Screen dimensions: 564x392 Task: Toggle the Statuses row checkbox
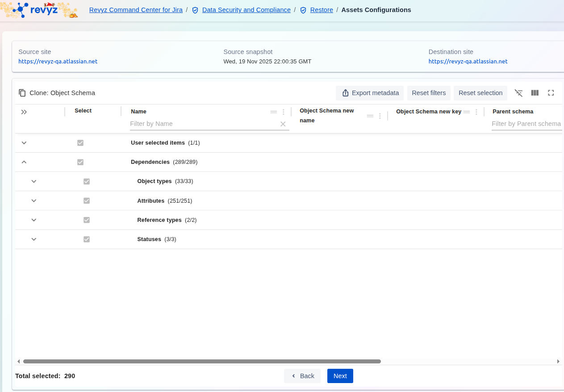pyautogui.click(x=87, y=239)
